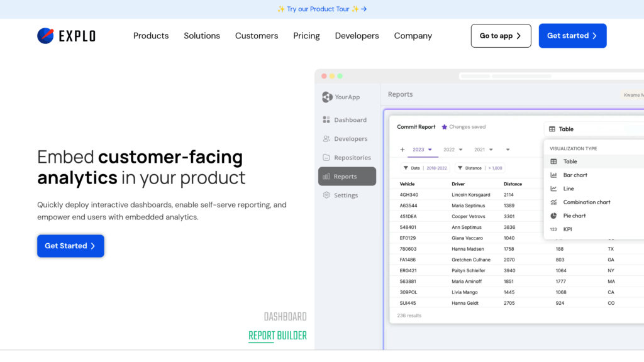
Task: Click driver cell Cooper Vetrovs
Action: [468, 216]
